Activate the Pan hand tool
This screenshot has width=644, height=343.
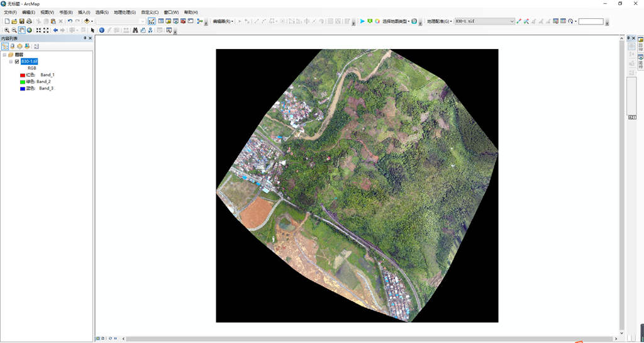tap(22, 30)
